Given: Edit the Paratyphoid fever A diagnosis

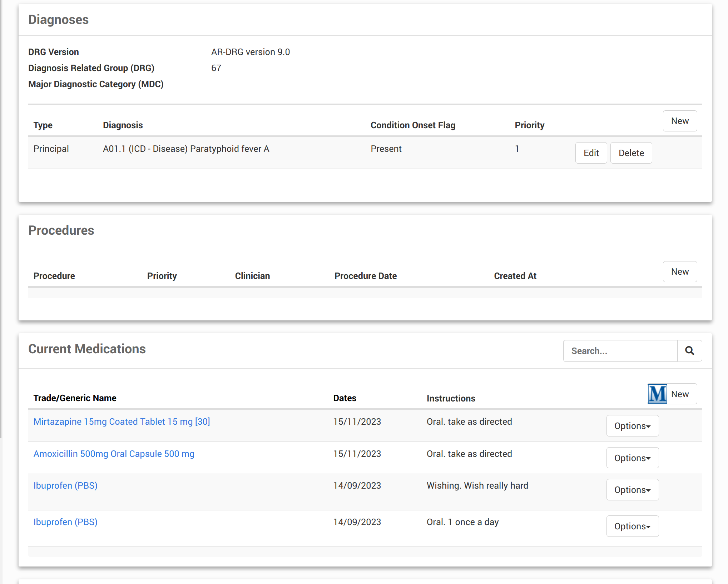Looking at the screenshot, I should coord(591,153).
